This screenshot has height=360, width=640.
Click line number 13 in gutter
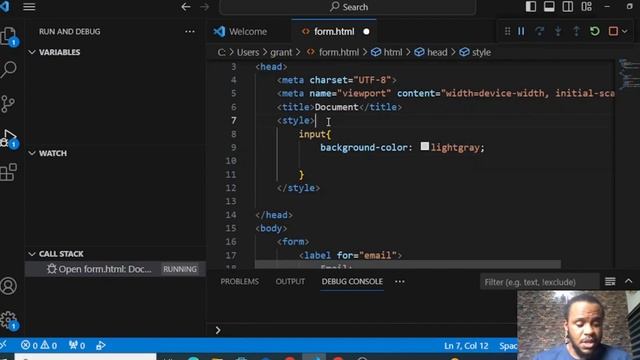point(231,201)
